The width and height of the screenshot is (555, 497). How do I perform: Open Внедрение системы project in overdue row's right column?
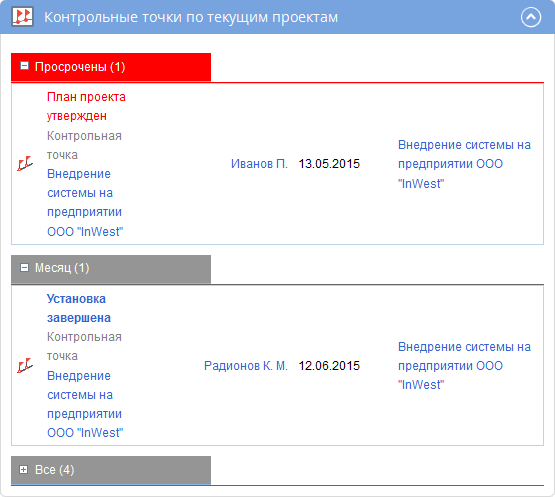[x=464, y=164]
